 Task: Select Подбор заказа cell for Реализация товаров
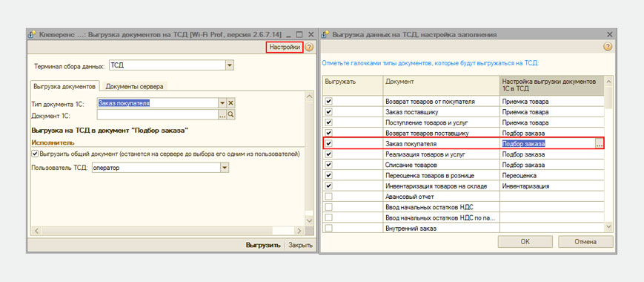[x=552, y=154]
